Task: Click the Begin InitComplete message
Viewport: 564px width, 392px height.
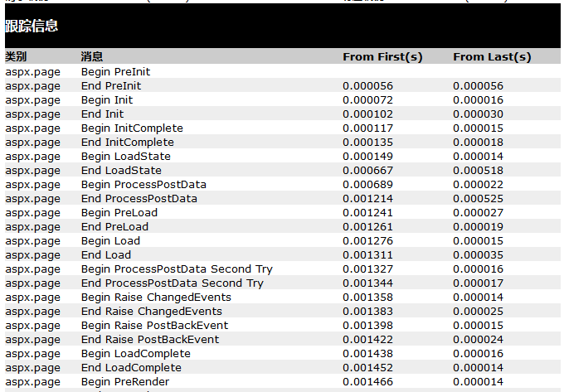Action: 132,128
